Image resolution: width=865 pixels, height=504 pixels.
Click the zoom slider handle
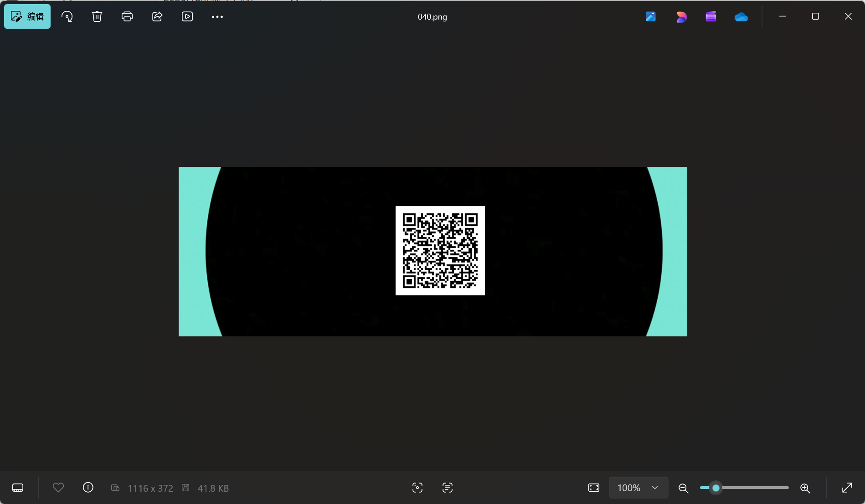click(x=716, y=488)
